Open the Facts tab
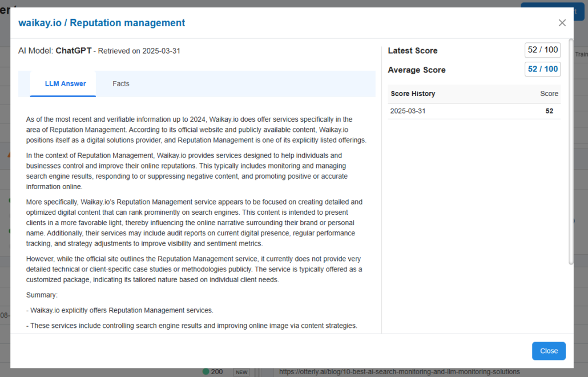Screen dimensions: 588x377 (121, 83)
